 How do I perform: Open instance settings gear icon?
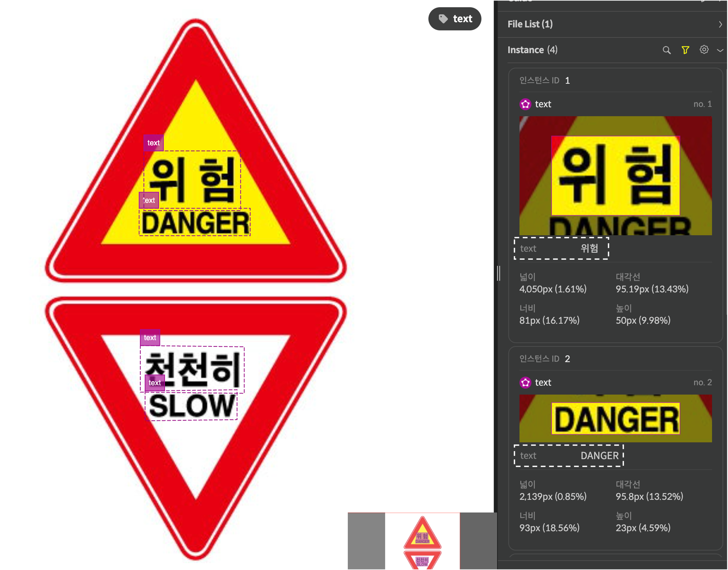click(704, 50)
